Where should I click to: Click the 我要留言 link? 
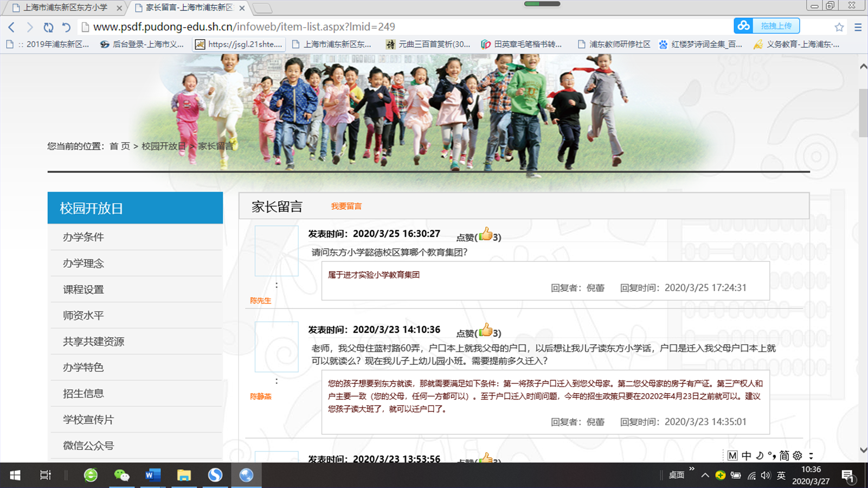pos(346,206)
